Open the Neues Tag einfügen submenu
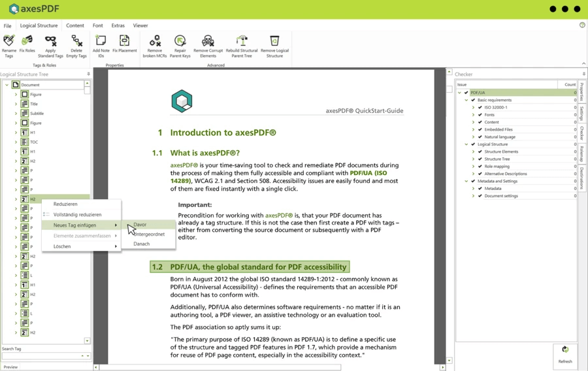This screenshot has width=588, height=371. [82, 225]
